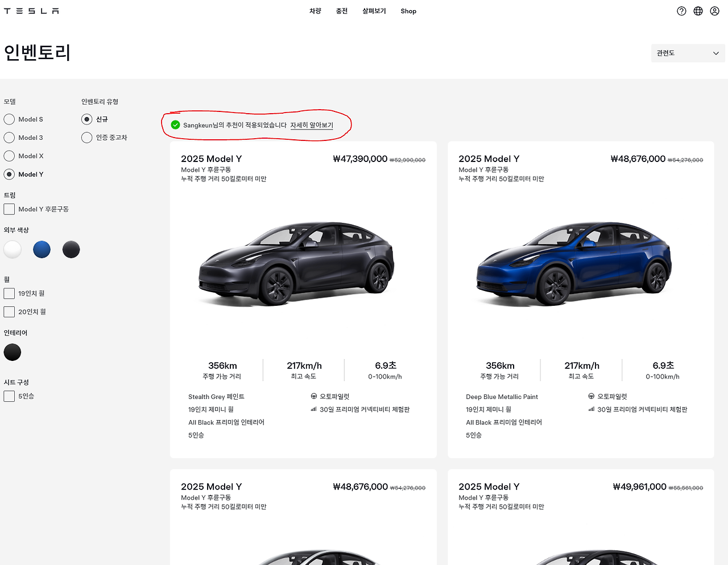The height and width of the screenshot is (565, 728).
Task: Click the crossed-out ₩52,990,000 price
Action: pyautogui.click(x=408, y=160)
